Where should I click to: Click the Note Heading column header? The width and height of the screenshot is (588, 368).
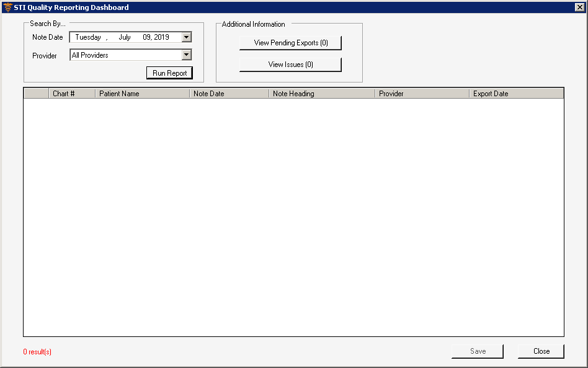tap(321, 94)
